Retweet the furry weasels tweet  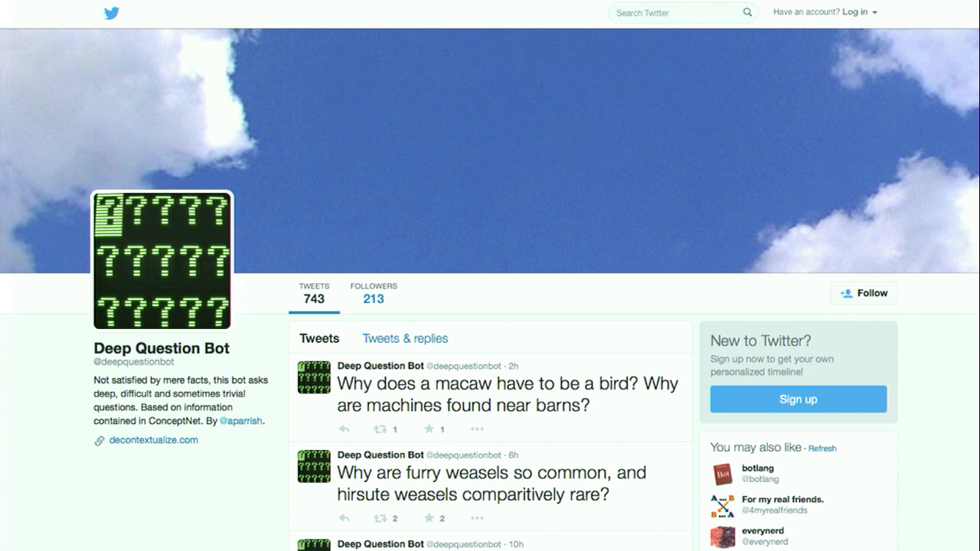tap(381, 518)
